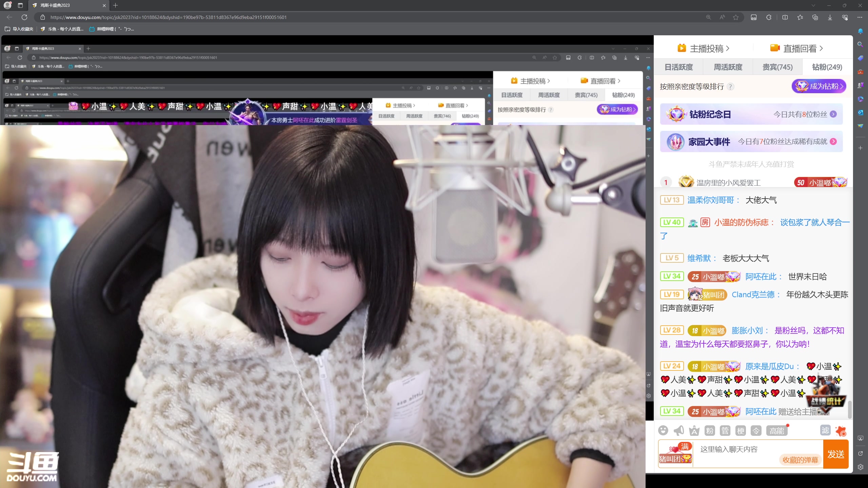This screenshot has height=488, width=868.
Task: Open sidebar Outlook icon
Action: click(x=860, y=112)
